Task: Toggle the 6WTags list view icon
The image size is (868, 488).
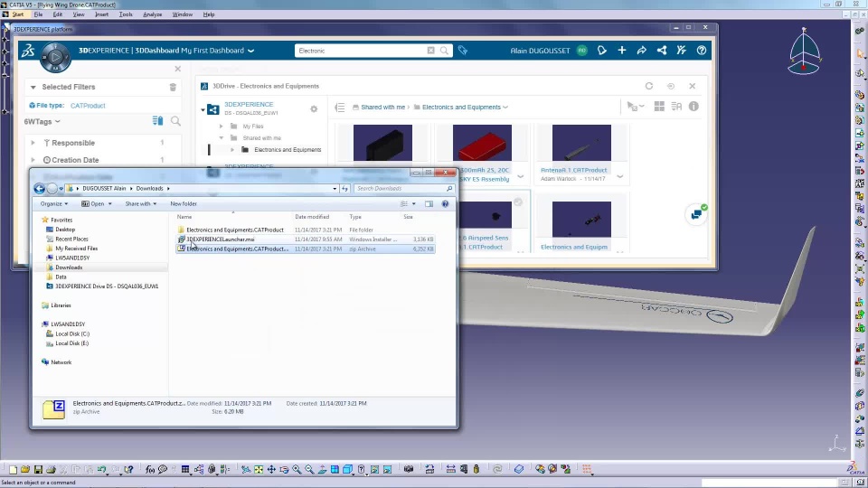Action: [157, 121]
